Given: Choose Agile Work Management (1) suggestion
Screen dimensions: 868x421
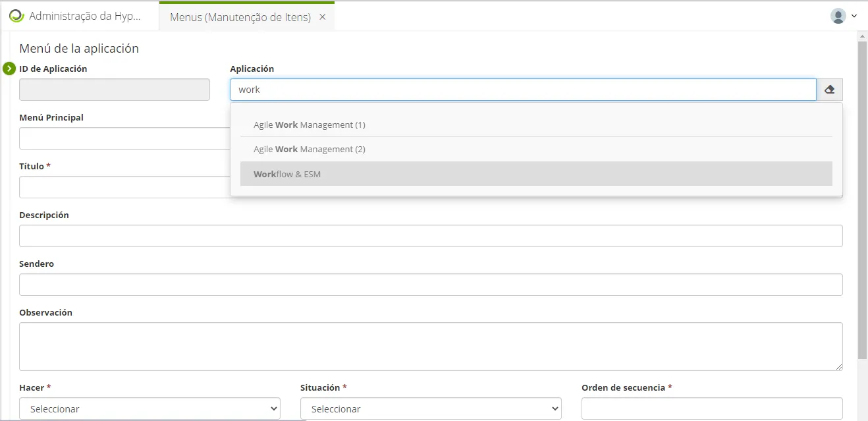Looking at the screenshot, I should tap(536, 125).
